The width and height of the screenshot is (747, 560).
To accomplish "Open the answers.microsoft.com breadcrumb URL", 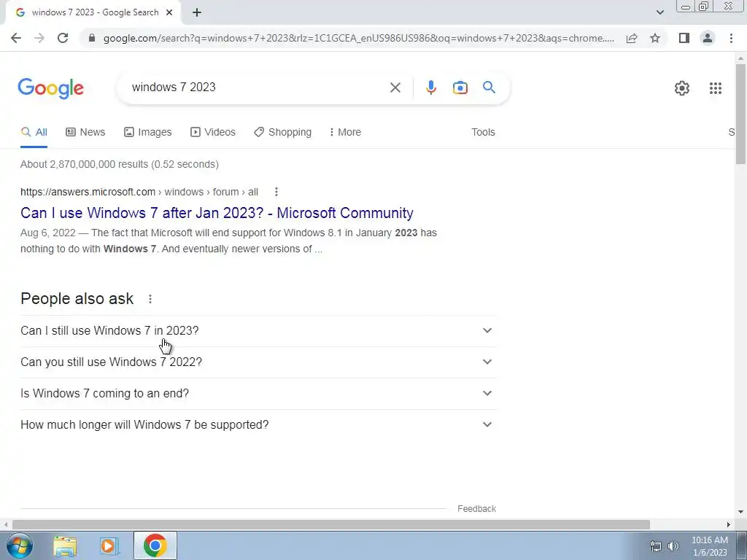I will pos(139,192).
